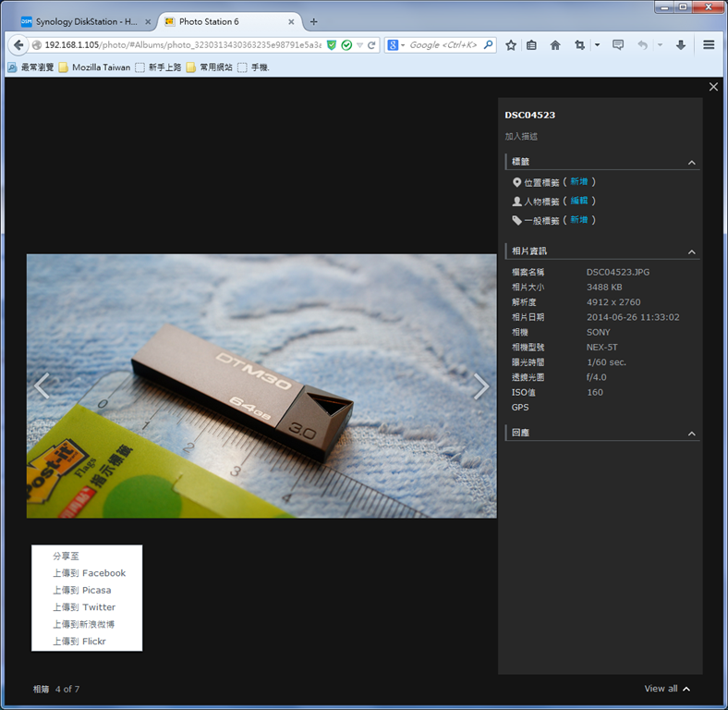Open the 新手上路 bookmark
This screenshot has width=728, height=710.
pyautogui.click(x=158, y=67)
